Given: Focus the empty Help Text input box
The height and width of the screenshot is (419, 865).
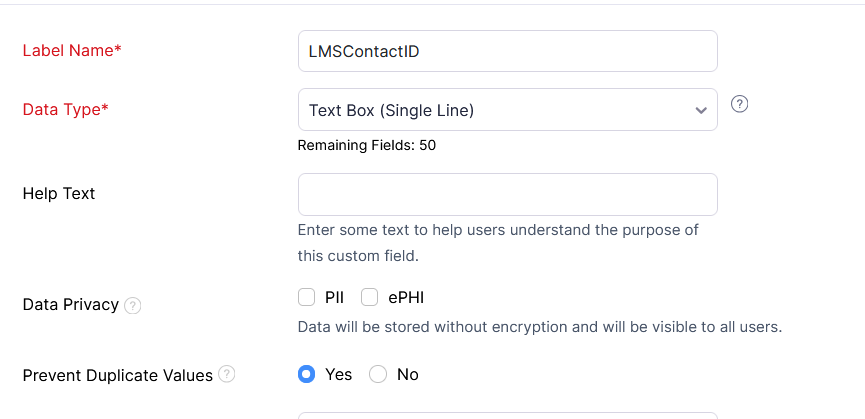Looking at the screenshot, I should (x=507, y=194).
